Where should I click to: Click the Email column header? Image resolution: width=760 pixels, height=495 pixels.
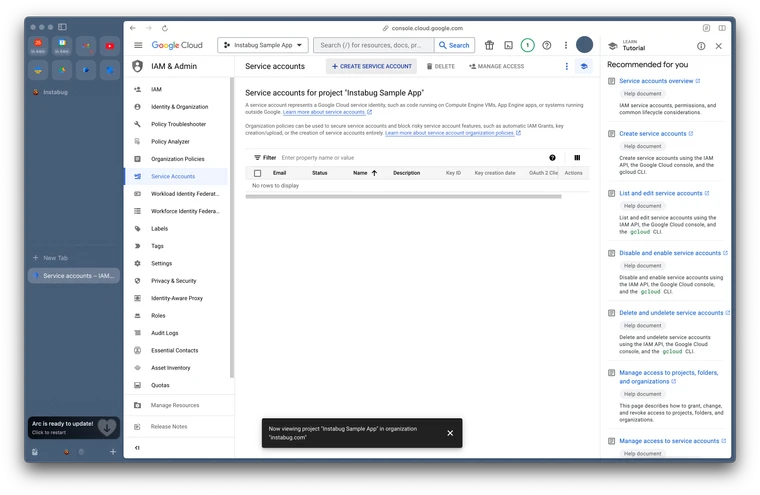click(x=280, y=173)
